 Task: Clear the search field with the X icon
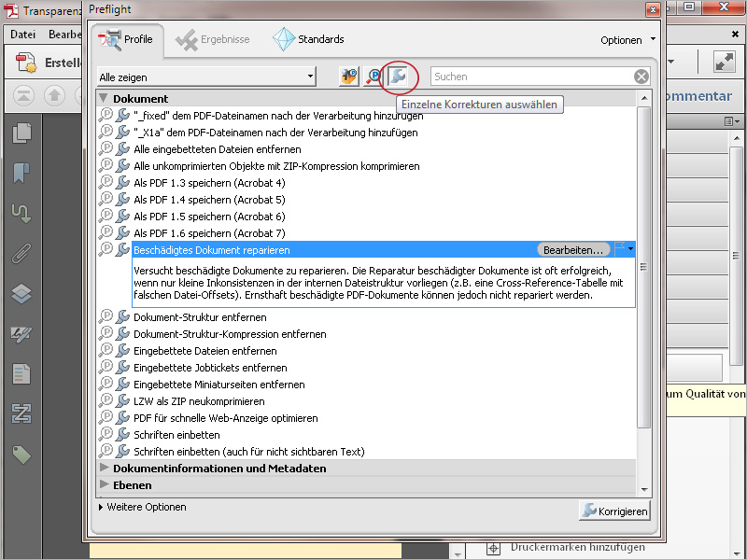(x=642, y=77)
